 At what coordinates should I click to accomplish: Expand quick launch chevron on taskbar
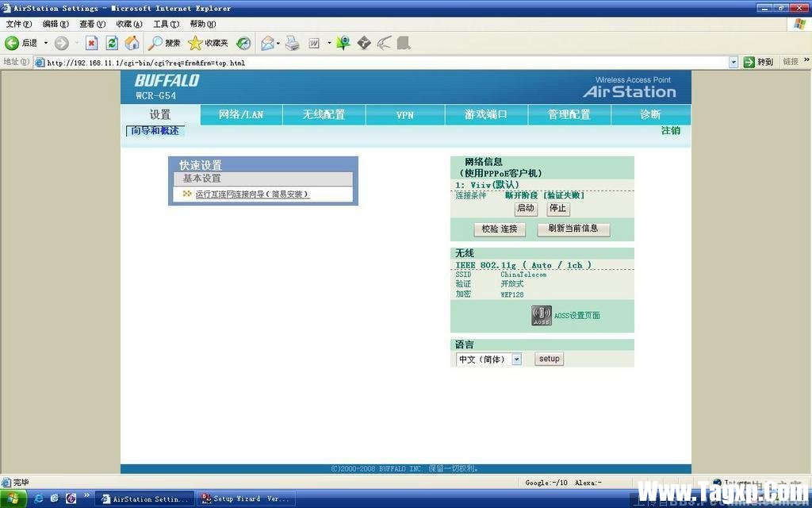tap(86, 496)
